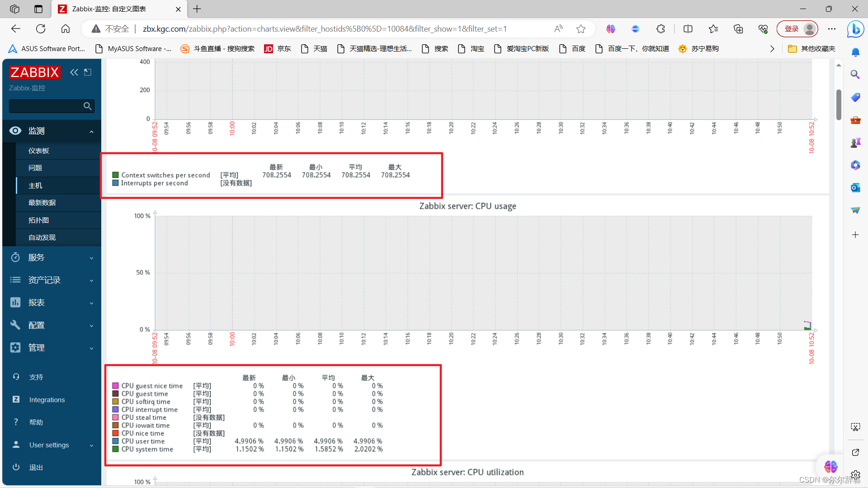868x488 pixels.
Task: Open Outlook in Edge sidebar
Action: click(855, 188)
